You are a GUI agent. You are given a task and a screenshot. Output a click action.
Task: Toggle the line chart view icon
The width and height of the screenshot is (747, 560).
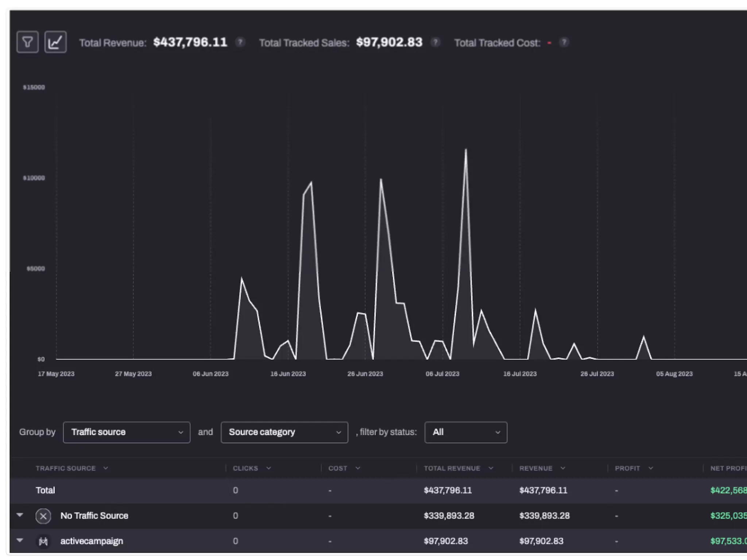point(55,42)
